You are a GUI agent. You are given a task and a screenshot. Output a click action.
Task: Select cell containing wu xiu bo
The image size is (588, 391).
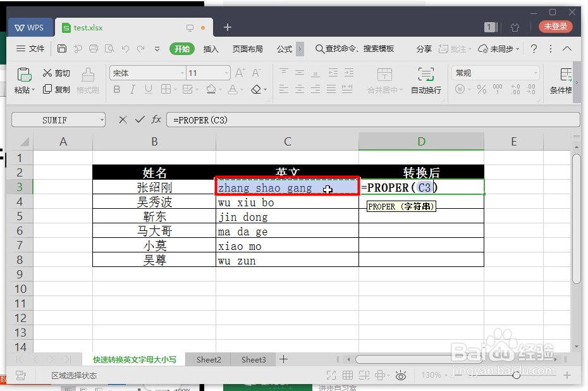click(287, 202)
